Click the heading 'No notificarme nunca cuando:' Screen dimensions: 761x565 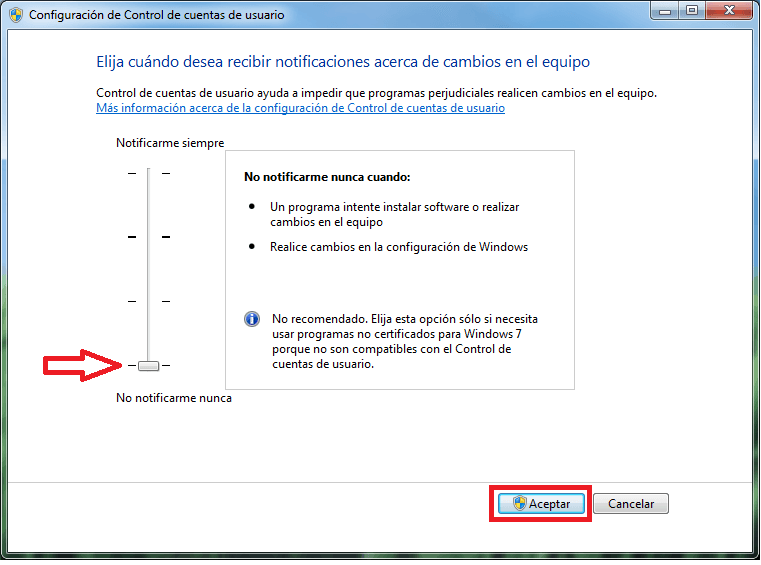(x=327, y=177)
